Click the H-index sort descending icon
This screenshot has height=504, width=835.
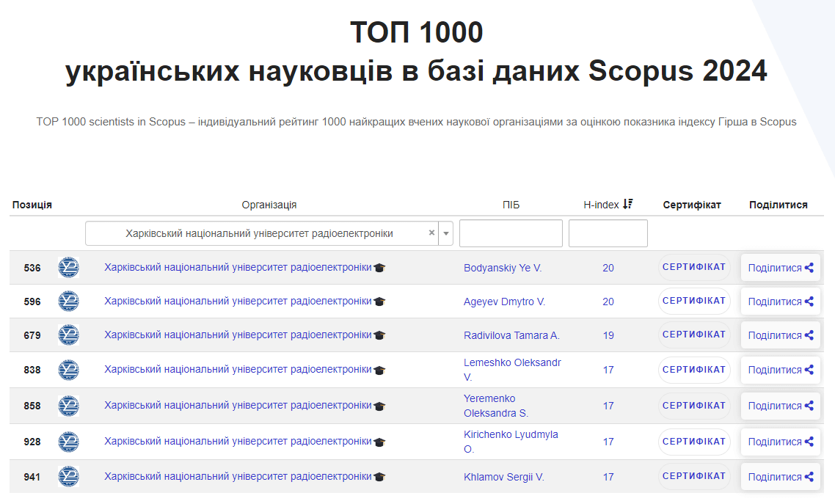coord(627,205)
